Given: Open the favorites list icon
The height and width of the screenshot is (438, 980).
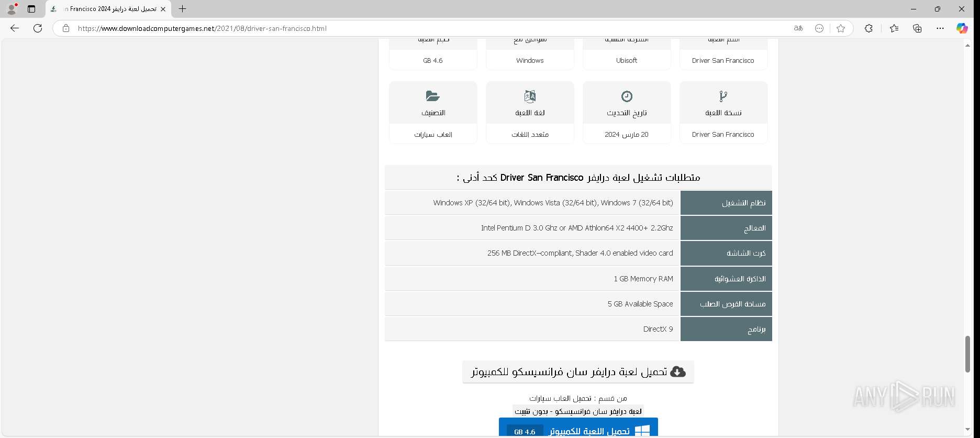Looking at the screenshot, I should coord(894,28).
